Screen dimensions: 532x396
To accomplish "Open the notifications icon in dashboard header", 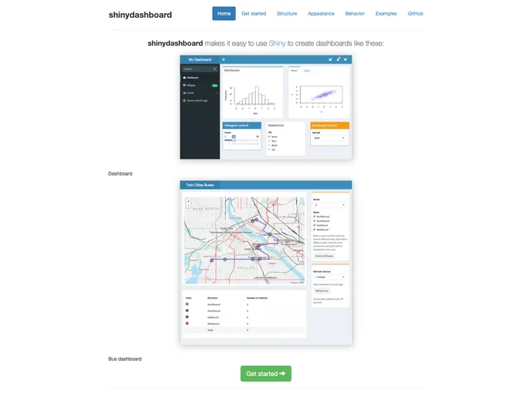I will coord(339,59).
